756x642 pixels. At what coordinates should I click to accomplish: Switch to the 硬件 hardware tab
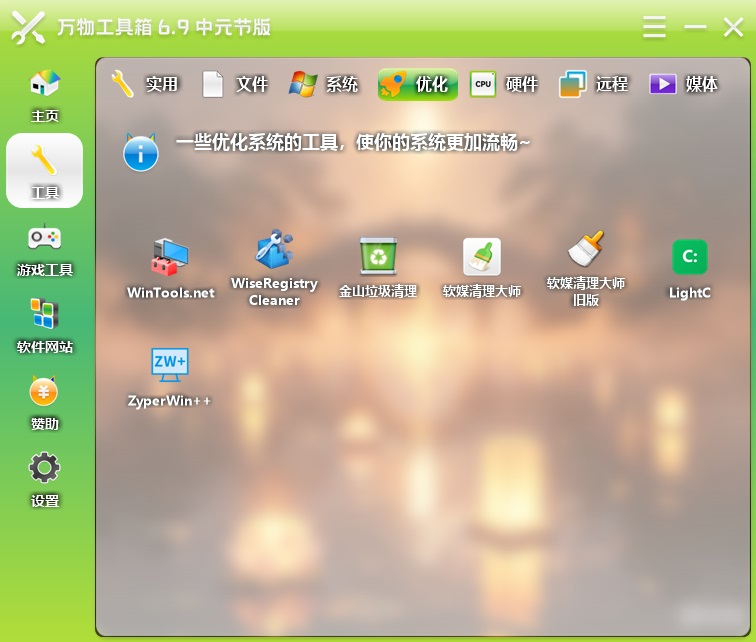click(x=504, y=84)
